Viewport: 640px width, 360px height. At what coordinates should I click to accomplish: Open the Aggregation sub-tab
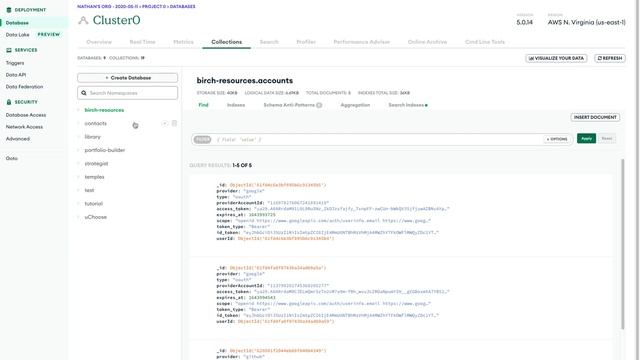click(x=355, y=105)
